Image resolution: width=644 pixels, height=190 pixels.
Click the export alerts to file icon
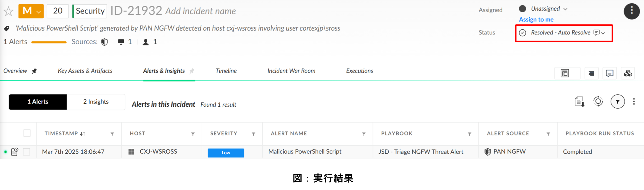pos(579,102)
